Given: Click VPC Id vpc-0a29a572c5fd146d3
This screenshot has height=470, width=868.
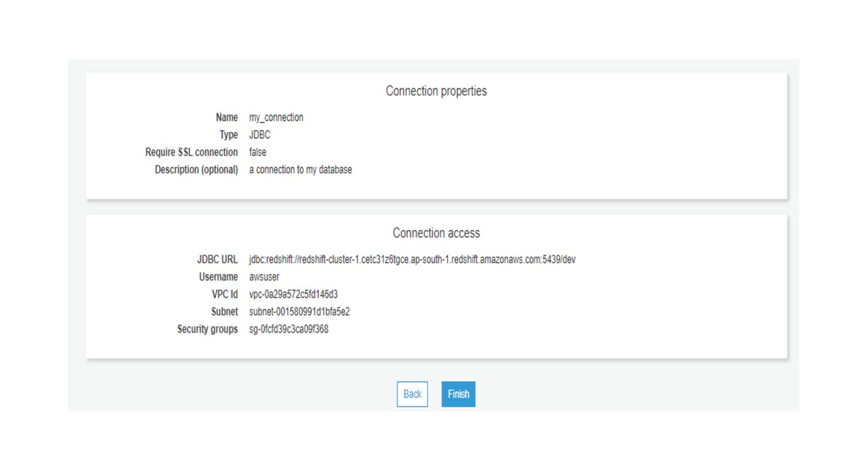Looking at the screenshot, I should pyautogui.click(x=293, y=294).
